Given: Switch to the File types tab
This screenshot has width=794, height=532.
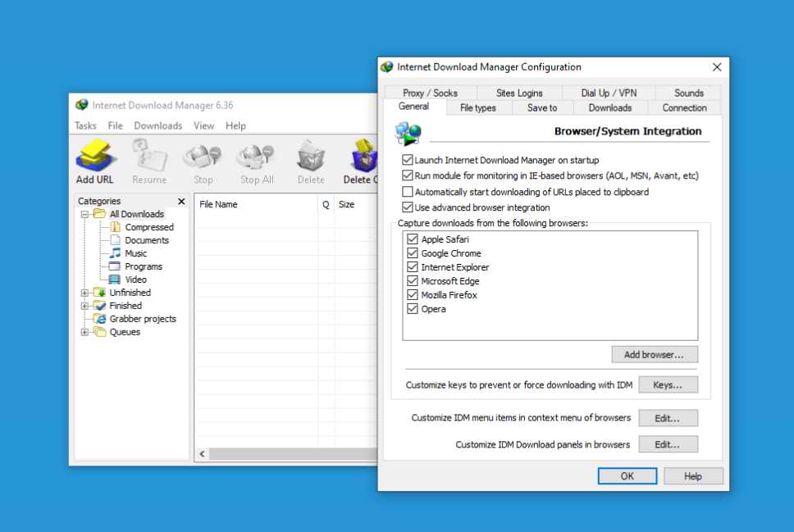Looking at the screenshot, I should point(478,108).
